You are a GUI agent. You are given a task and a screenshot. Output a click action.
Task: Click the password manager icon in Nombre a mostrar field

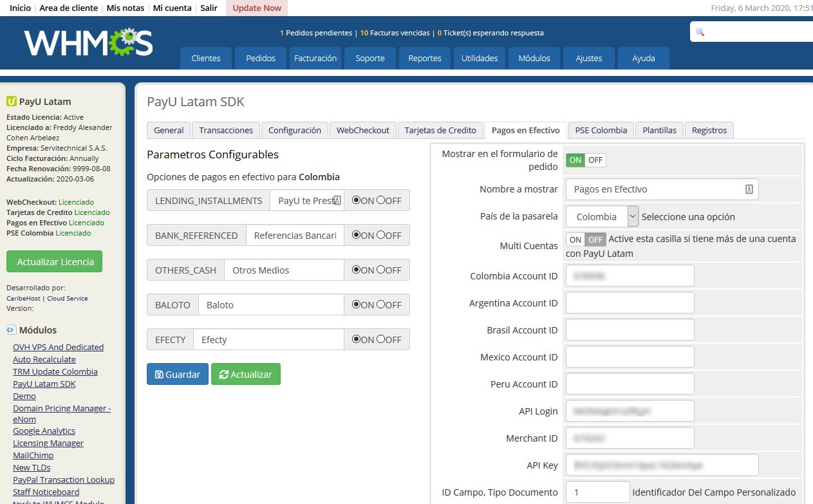pyautogui.click(x=749, y=189)
